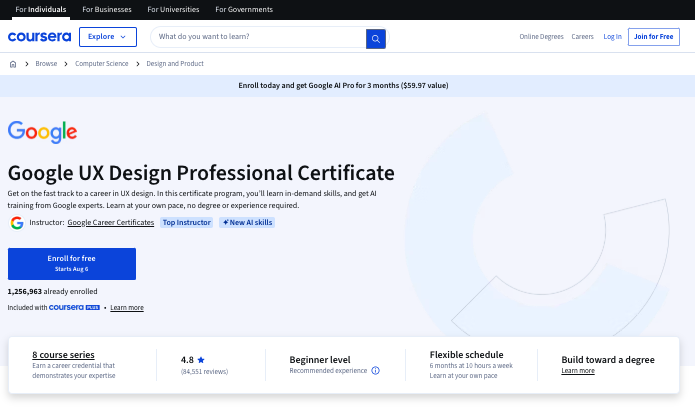Open the 8 course series link
The width and height of the screenshot is (695, 407).
[63, 355]
